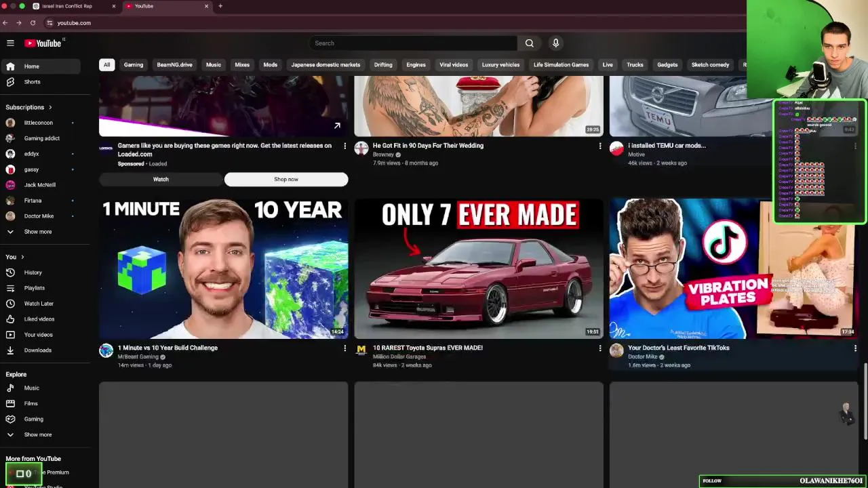This screenshot has width=868, height=488.
Task: Click the search magnifier button
Action: click(529, 43)
